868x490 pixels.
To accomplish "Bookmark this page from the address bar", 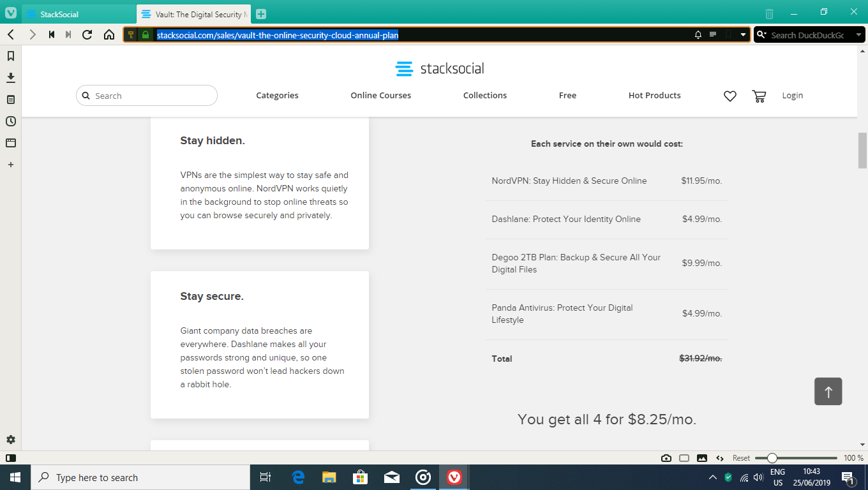I will [728, 35].
